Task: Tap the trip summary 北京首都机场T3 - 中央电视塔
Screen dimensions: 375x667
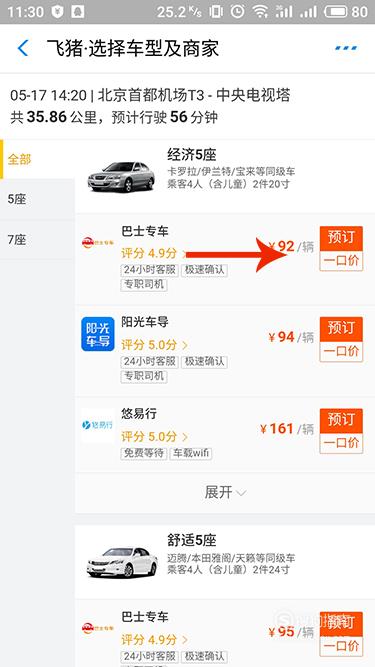Action: [194, 96]
